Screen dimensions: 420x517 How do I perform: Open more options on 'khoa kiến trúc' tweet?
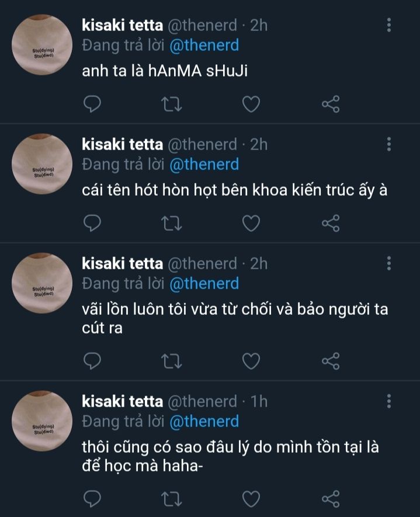click(390, 144)
